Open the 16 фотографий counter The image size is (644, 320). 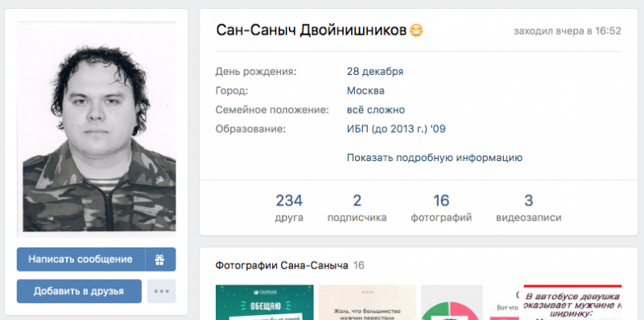point(441,208)
